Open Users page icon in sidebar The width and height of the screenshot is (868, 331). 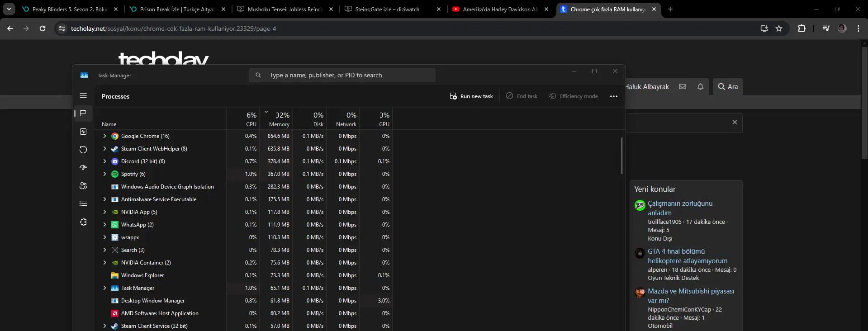coord(83,186)
